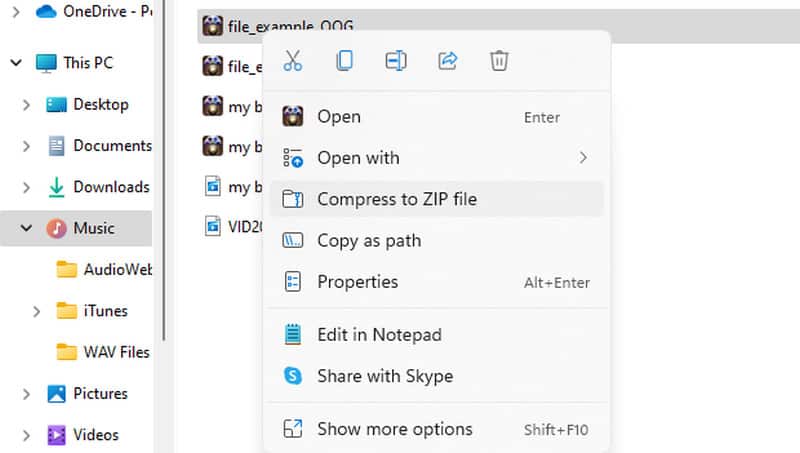
Task: Expand the Desktop tree node
Action: (x=27, y=105)
